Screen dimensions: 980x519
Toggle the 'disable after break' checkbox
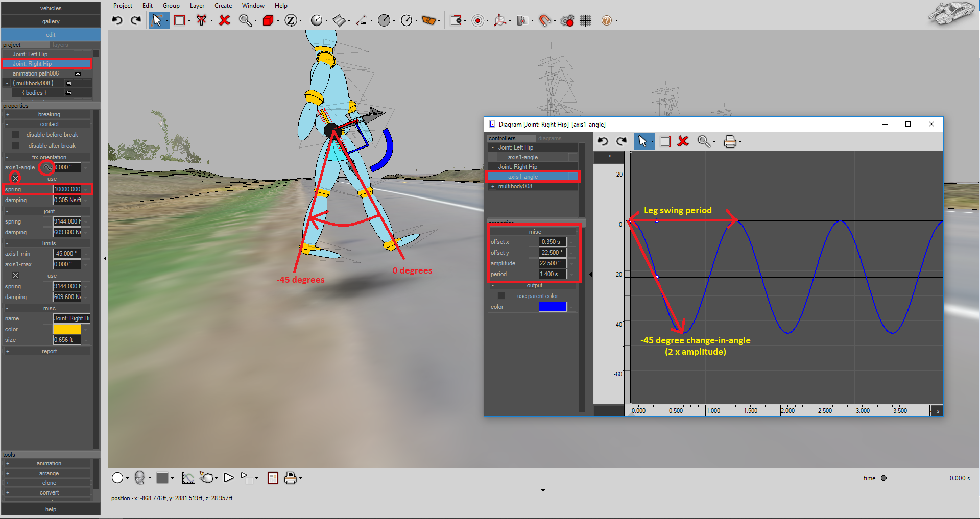pos(15,146)
